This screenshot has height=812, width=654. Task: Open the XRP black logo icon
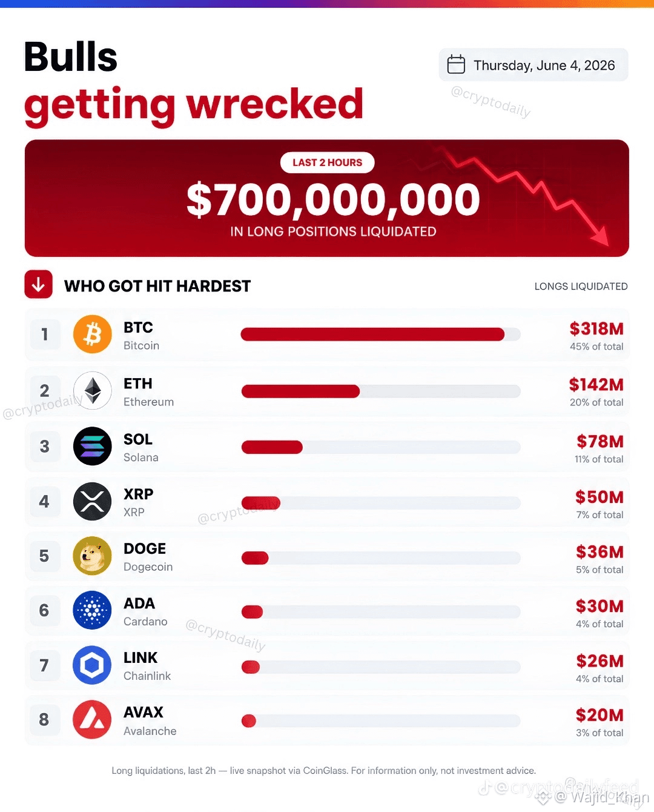pyautogui.click(x=93, y=502)
